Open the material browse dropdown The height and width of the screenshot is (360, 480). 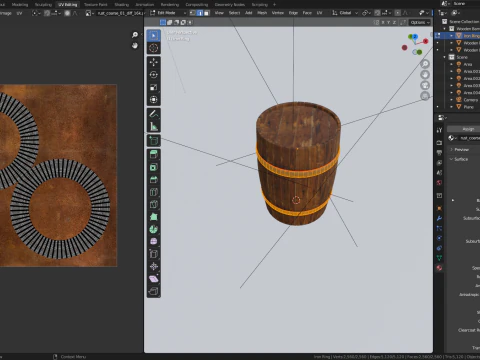pyautogui.click(x=452, y=138)
